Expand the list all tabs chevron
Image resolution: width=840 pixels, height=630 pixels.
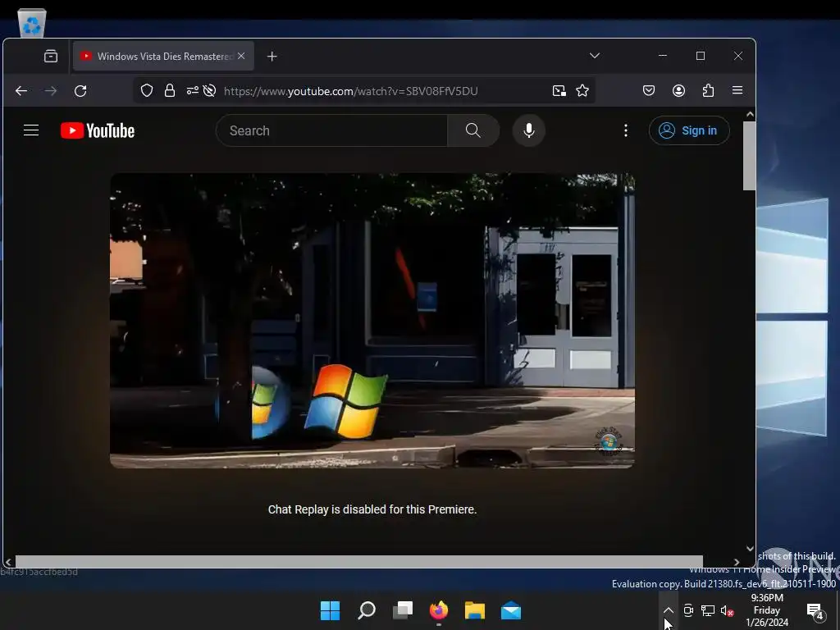coord(595,55)
